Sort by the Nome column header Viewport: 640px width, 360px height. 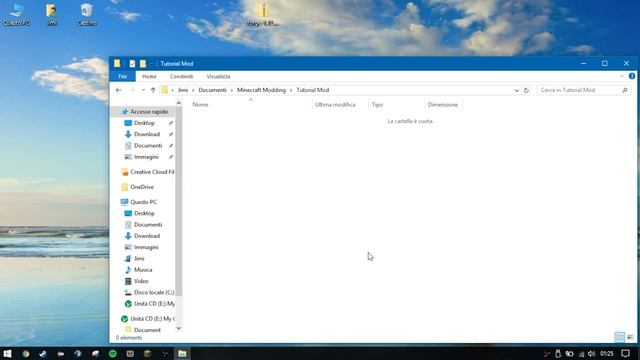tap(251, 105)
